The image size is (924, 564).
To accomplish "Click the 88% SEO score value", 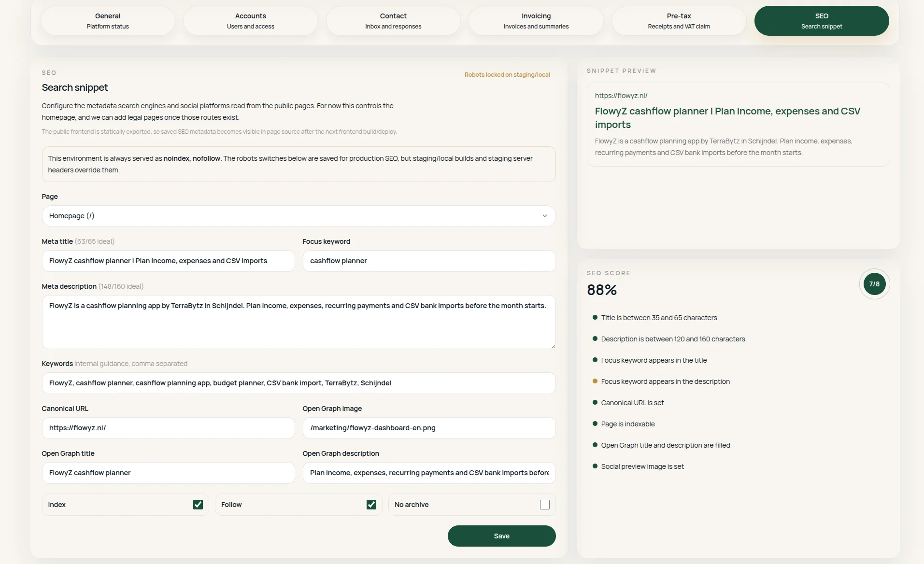I will point(602,290).
